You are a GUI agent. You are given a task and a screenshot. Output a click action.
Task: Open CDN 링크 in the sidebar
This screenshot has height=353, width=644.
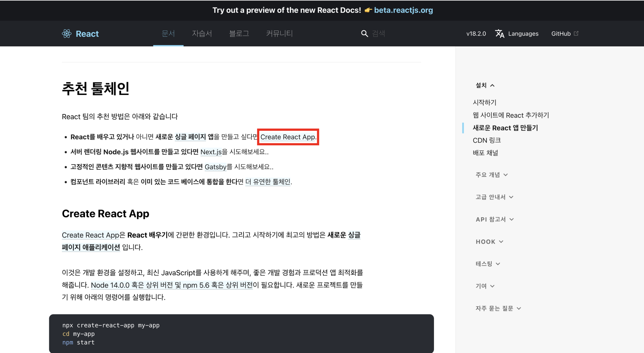487,140
